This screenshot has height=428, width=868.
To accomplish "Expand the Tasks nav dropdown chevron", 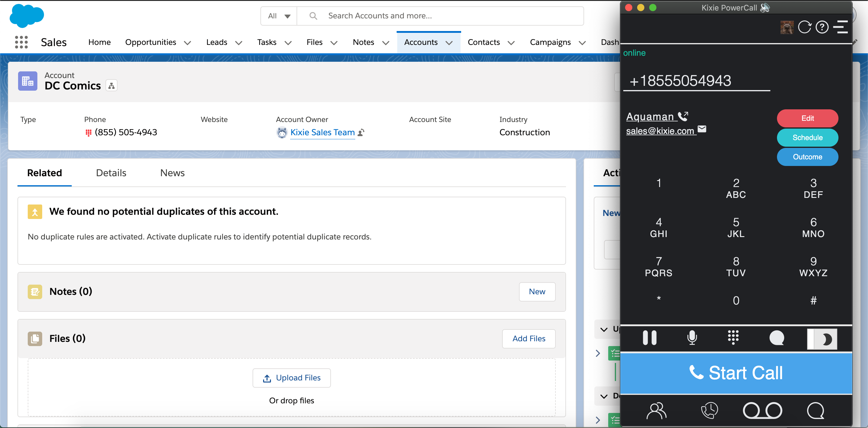I will [288, 43].
